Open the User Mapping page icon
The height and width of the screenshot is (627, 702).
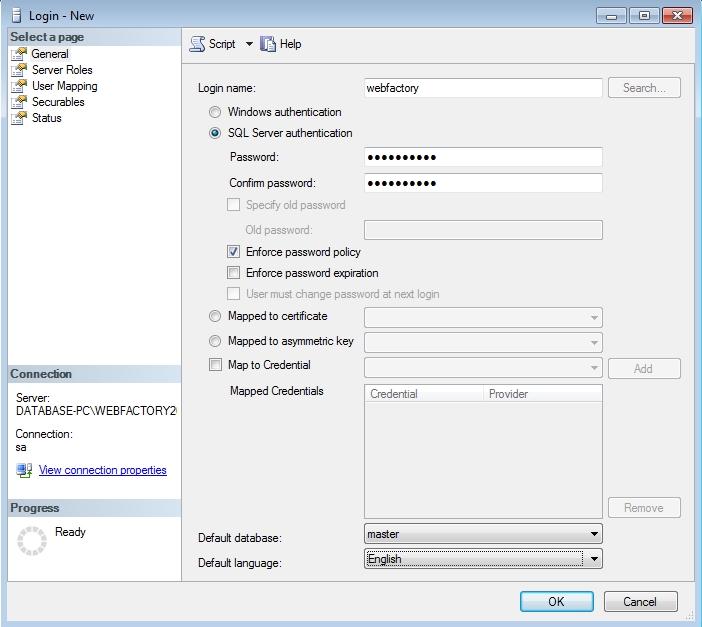pyautogui.click(x=19, y=86)
